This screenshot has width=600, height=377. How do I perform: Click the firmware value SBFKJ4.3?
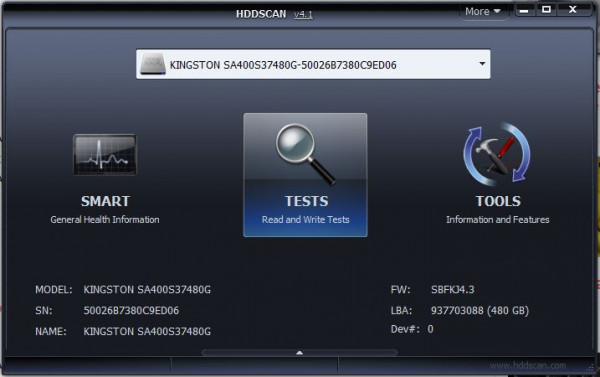tap(453, 290)
